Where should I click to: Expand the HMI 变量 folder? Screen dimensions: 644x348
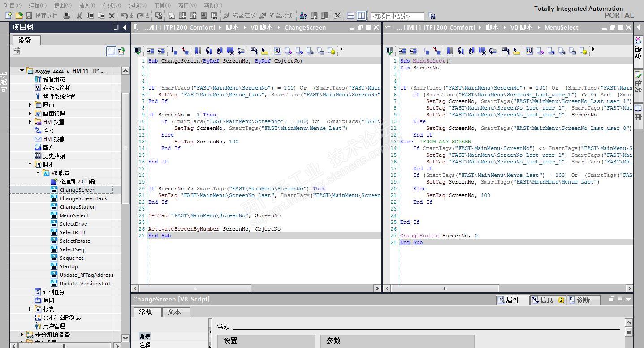click(30, 122)
